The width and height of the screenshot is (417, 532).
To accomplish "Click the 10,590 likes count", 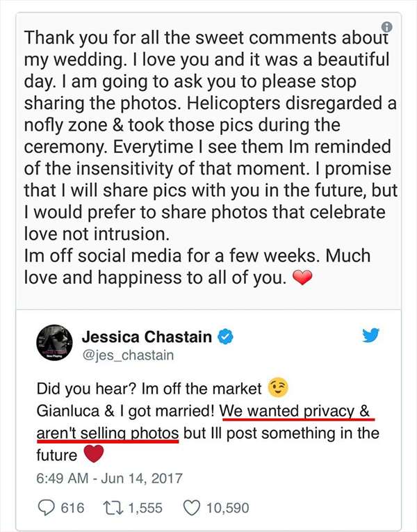I will pyautogui.click(x=228, y=508).
